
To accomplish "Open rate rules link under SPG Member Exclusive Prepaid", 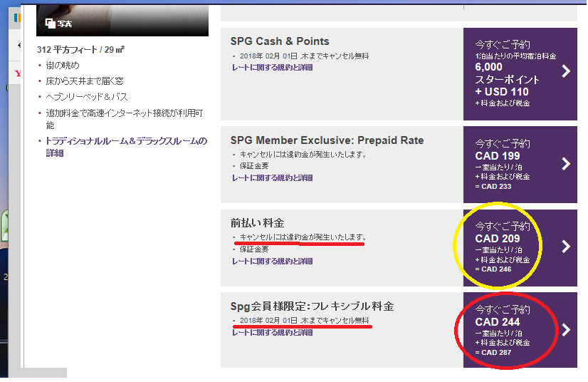I will tap(272, 178).
